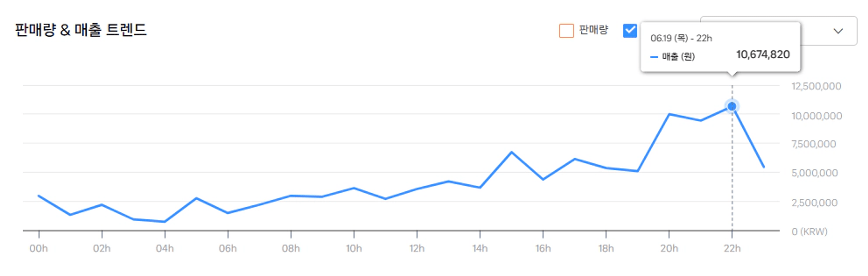Select the 08h tick on the time axis
Screen dimensions: 868x276
(x=291, y=248)
